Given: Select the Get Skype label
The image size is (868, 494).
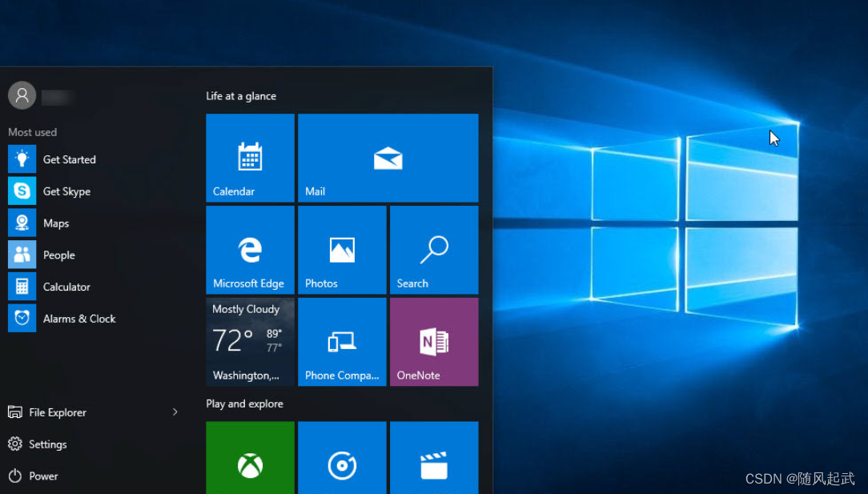Looking at the screenshot, I should pyautogui.click(x=66, y=191).
